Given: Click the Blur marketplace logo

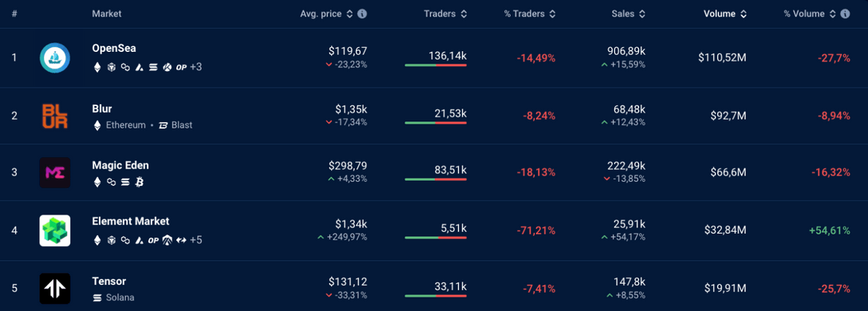Looking at the screenshot, I should pyautogui.click(x=55, y=116).
